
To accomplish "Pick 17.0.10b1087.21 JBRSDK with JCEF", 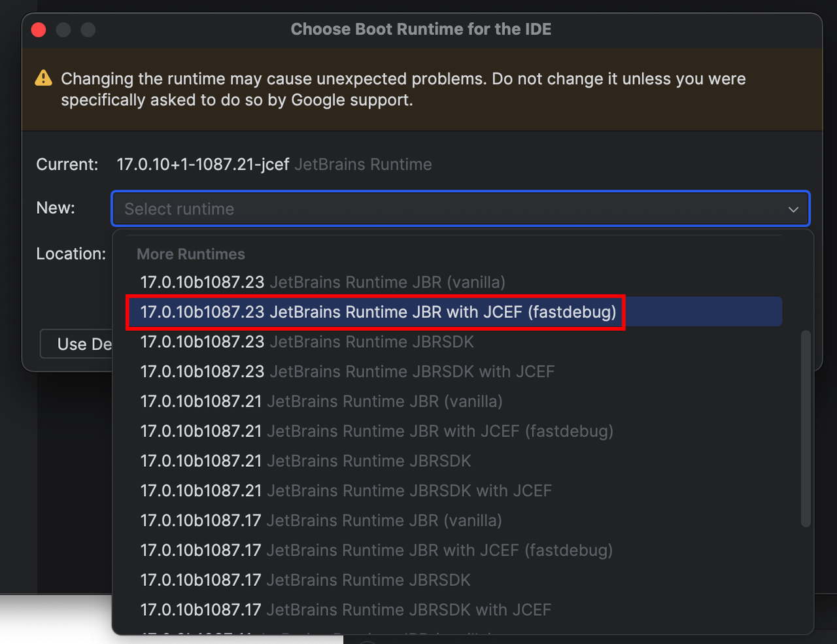I will click(454, 491).
